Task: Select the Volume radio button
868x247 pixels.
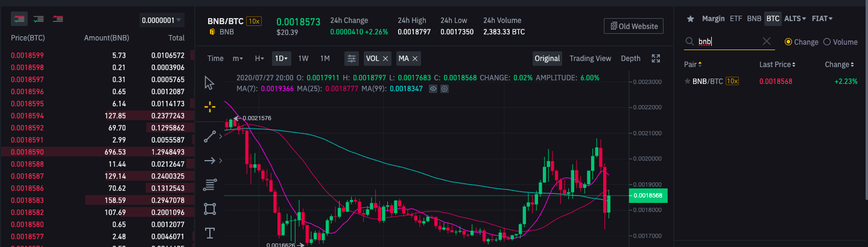Action: (827, 42)
